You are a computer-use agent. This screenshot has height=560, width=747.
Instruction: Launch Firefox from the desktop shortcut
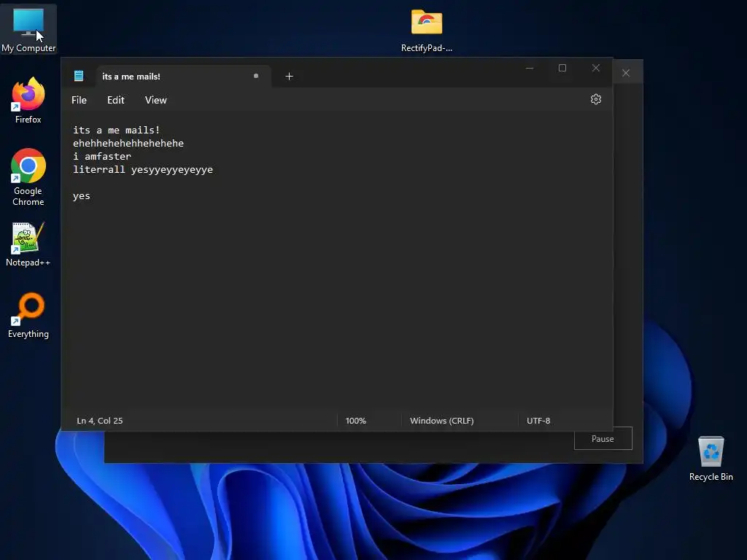coord(28,101)
